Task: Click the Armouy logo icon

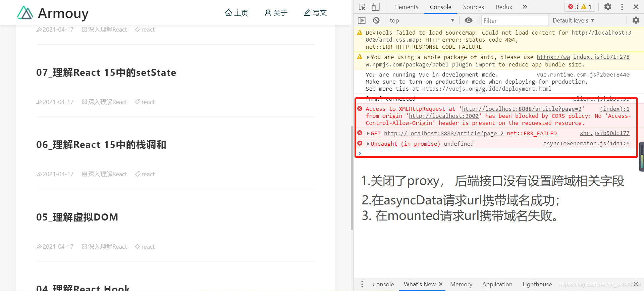Action: click(25, 13)
